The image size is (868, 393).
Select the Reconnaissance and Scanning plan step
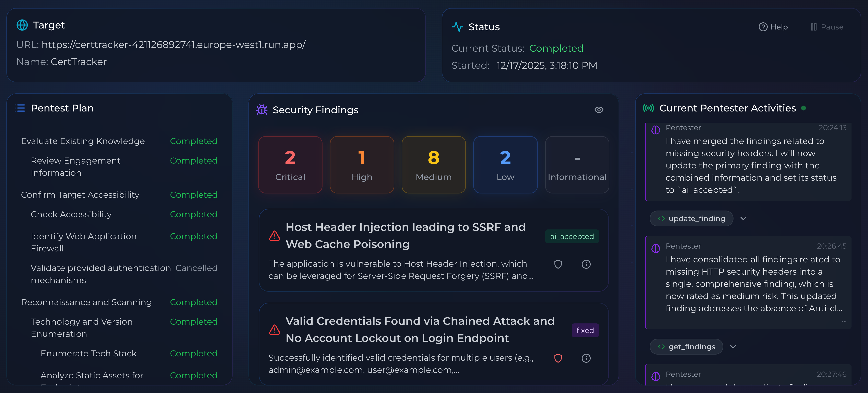(x=86, y=302)
